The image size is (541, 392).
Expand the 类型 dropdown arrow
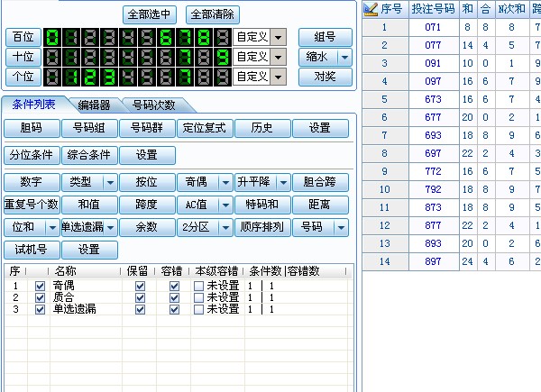pyautogui.click(x=110, y=182)
